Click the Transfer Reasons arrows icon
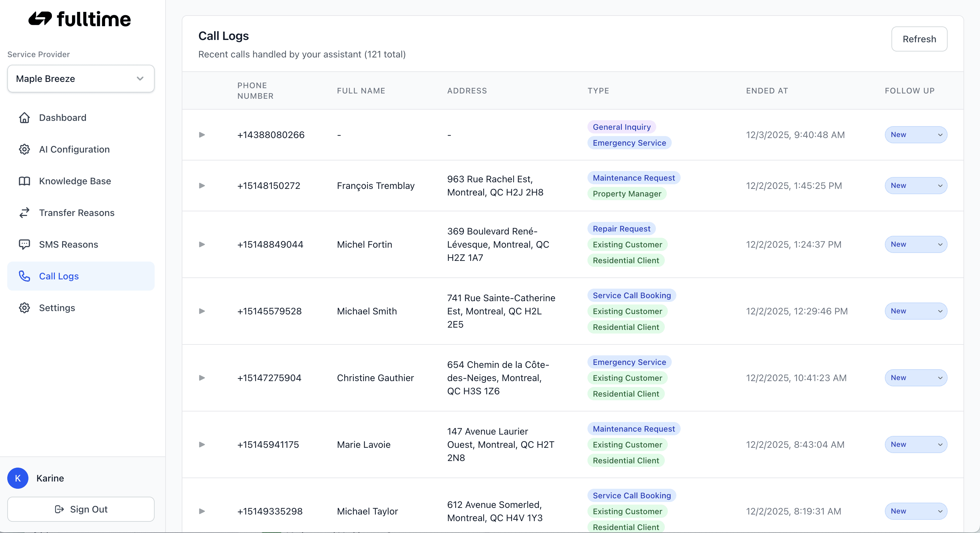Viewport: 980px width, 533px height. pos(24,213)
